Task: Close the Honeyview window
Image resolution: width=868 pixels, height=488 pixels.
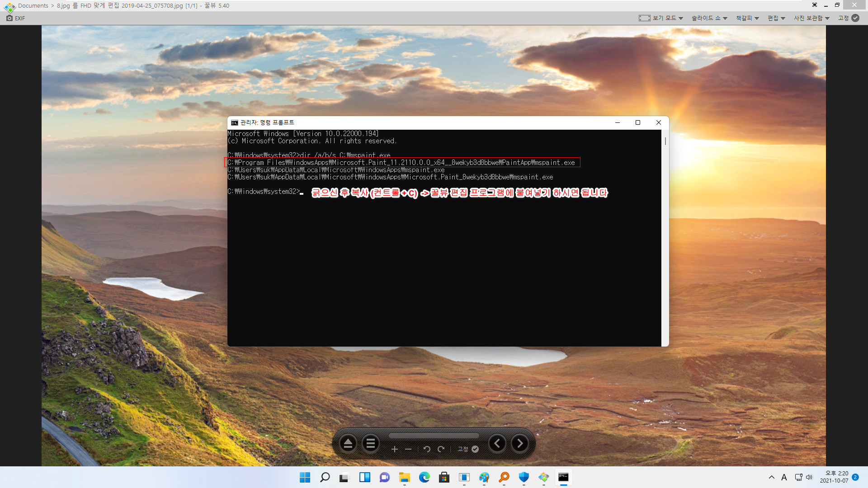Action: 854,5
